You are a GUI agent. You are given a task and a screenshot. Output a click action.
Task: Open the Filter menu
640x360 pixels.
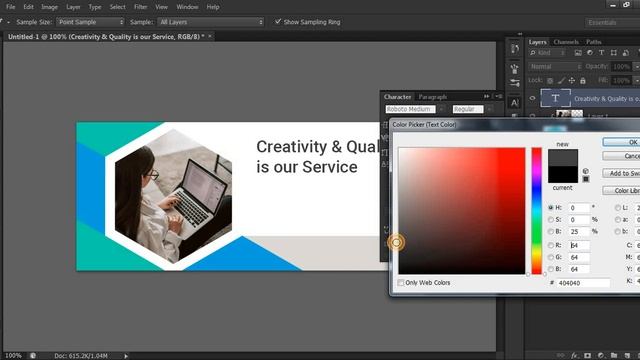(140, 7)
